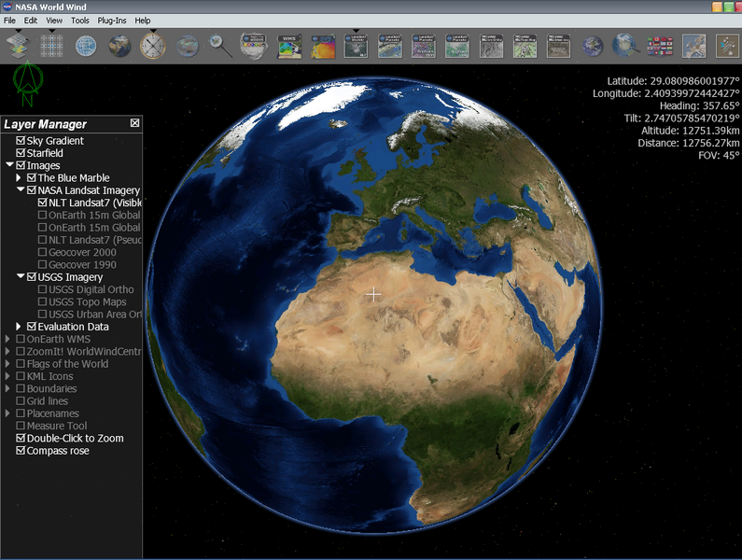
Task: Check the USGS Urban Area layer checkbox
Action: (x=42, y=314)
